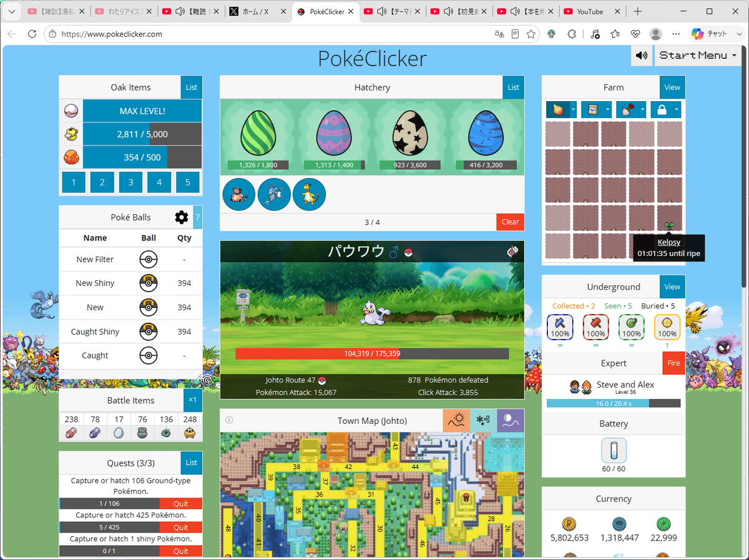
Task: Toggle the game sound speaker icon
Action: tap(642, 56)
